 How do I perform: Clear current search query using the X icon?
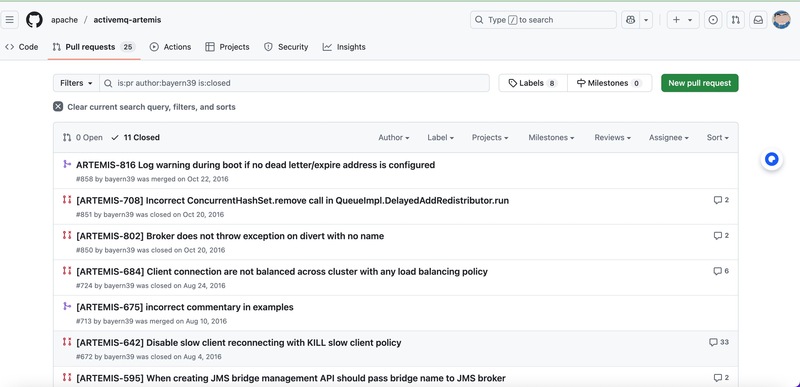tap(58, 107)
